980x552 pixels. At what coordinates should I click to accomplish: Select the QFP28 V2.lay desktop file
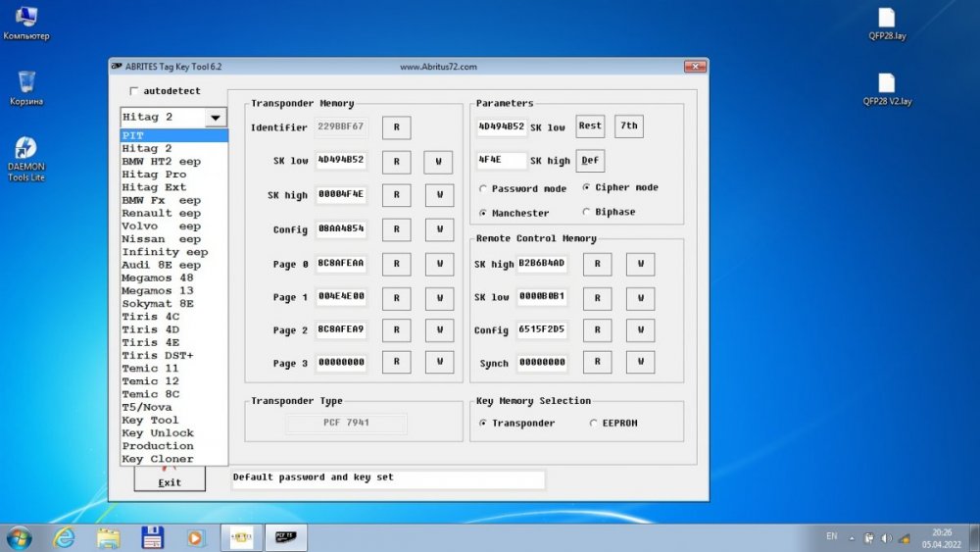[x=886, y=83]
